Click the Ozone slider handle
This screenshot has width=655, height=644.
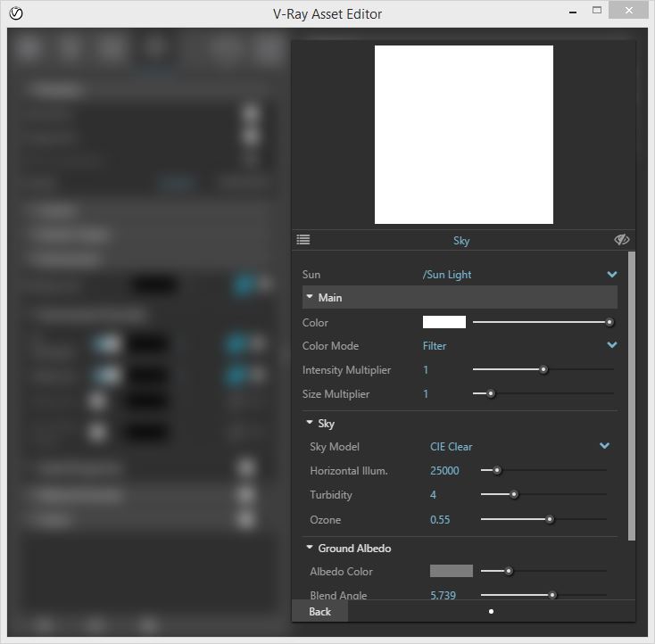point(550,519)
